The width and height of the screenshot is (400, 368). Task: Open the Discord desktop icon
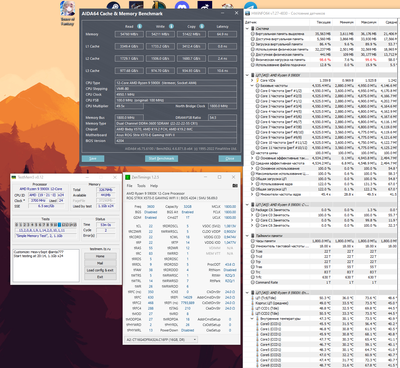pyautogui.click(x=182, y=6)
